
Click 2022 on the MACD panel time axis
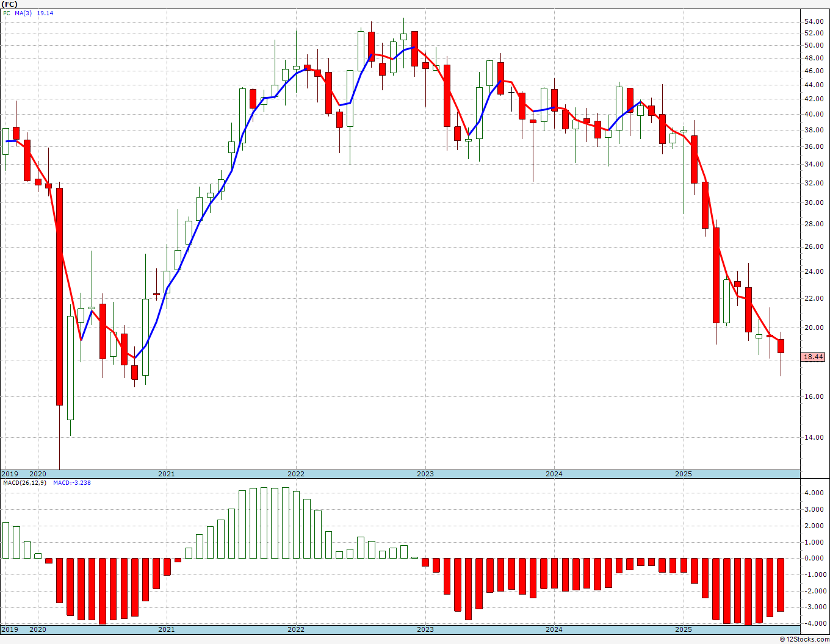295,629
